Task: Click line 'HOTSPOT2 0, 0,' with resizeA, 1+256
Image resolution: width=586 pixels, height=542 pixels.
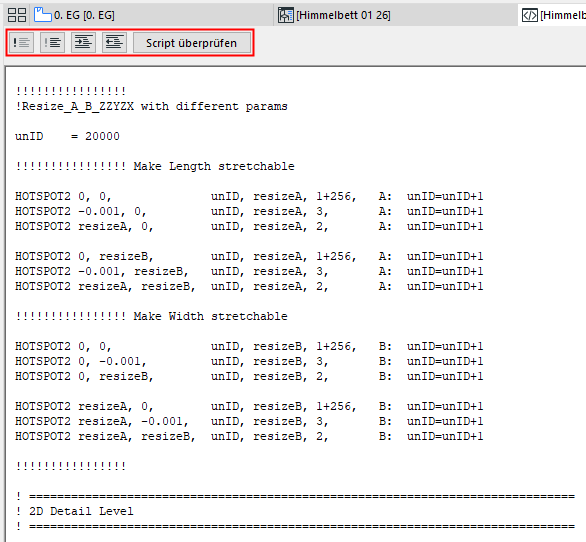Action: tap(249, 197)
